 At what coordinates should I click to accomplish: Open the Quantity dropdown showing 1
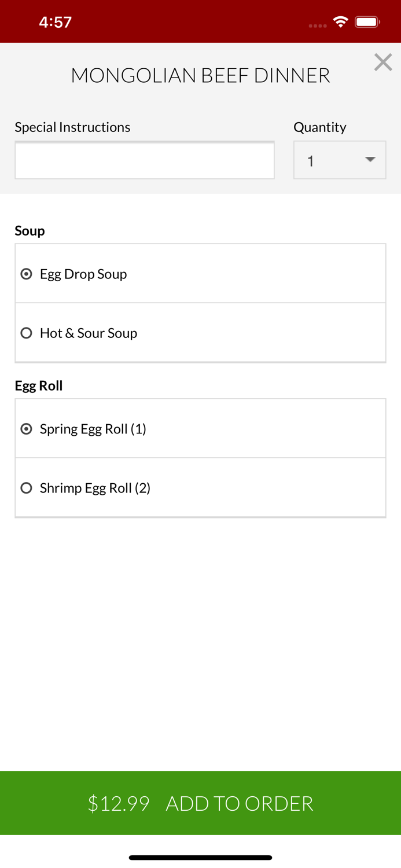tap(339, 160)
